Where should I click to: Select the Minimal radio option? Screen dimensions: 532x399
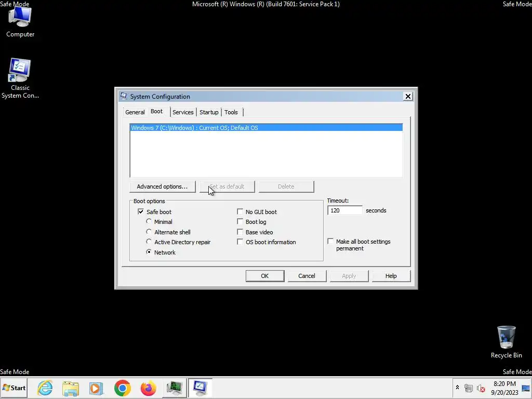(149, 221)
